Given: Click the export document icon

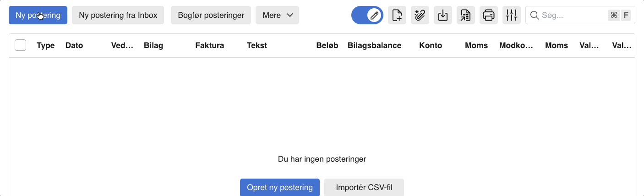Looking at the screenshot, I should click(466, 15).
